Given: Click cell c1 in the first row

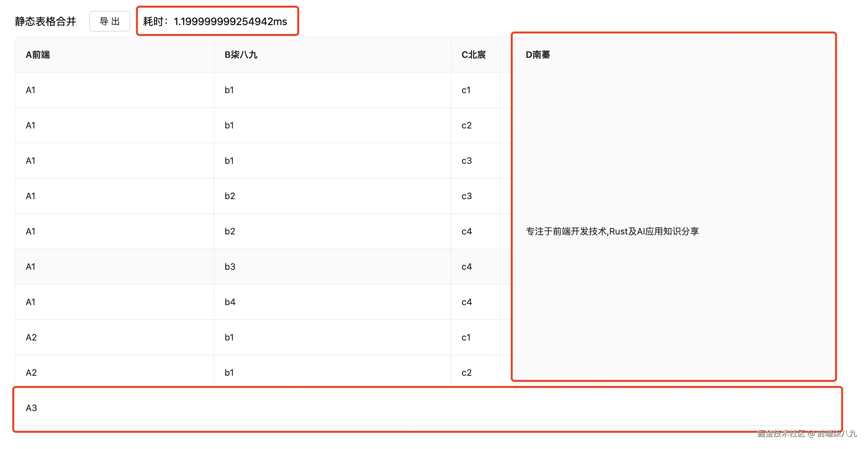Looking at the screenshot, I should click(x=466, y=90).
